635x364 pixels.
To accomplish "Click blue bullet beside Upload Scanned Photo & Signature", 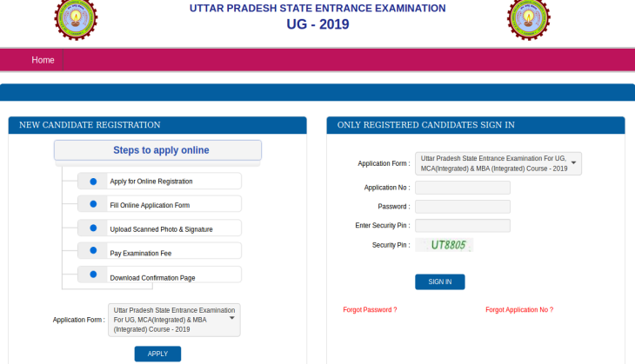I will 93,228.
